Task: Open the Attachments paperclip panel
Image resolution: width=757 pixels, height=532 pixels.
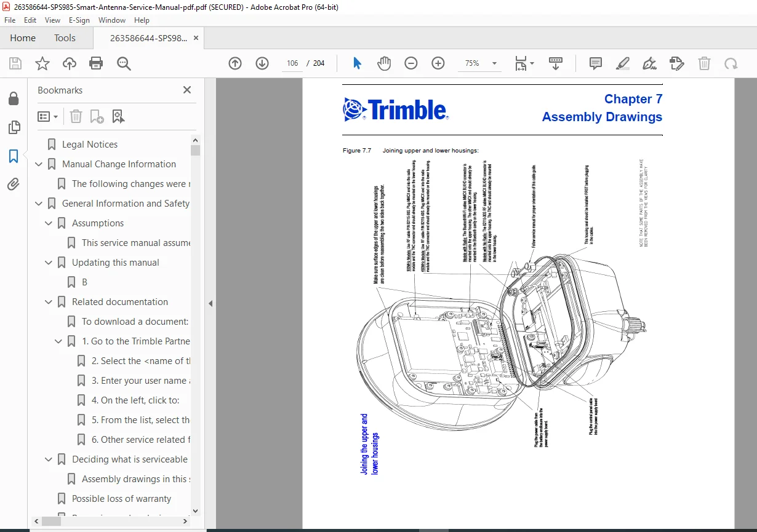Action: click(14, 184)
